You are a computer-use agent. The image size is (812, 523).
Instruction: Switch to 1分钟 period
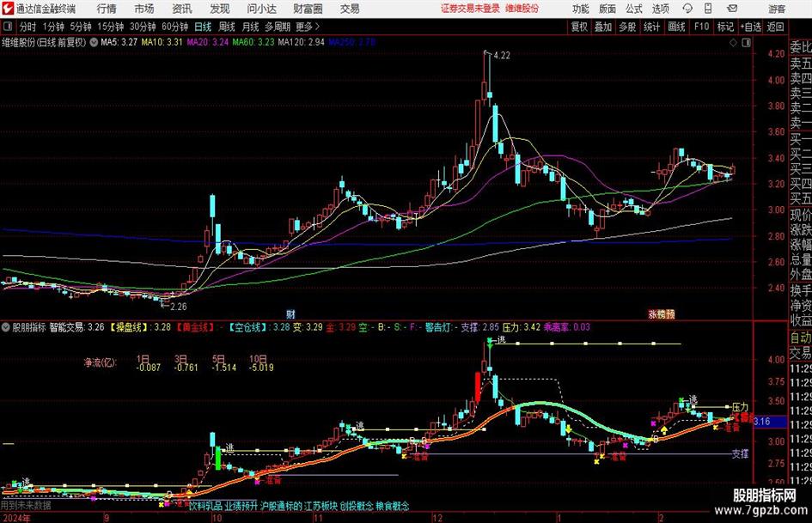click(x=53, y=27)
